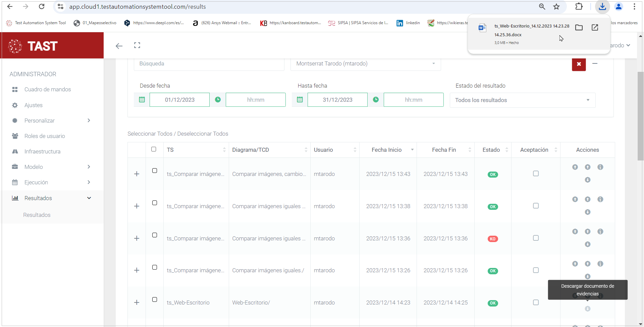644x327 pixels.
Task: Show downloaded file in folder icon
Action: click(x=579, y=28)
